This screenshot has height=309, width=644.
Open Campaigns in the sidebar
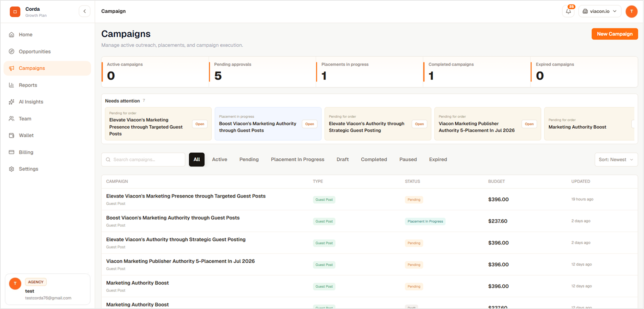pyautogui.click(x=47, y=68)
